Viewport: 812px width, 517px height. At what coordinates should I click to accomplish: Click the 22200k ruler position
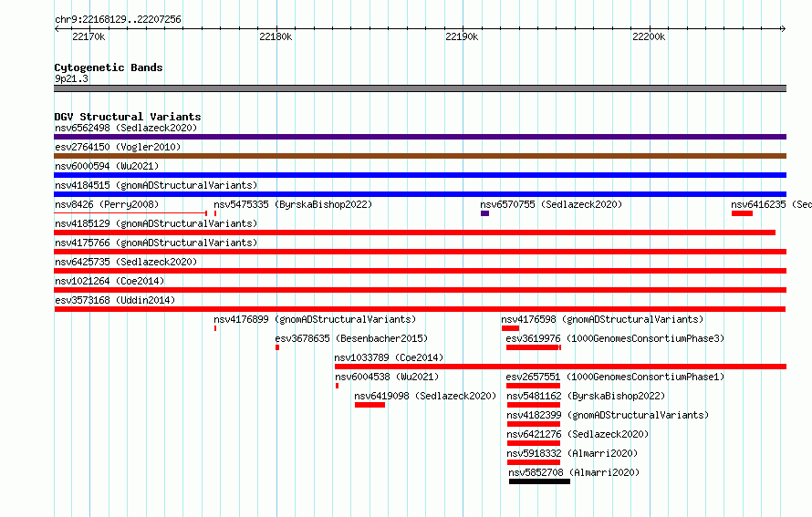coord(649,36)
